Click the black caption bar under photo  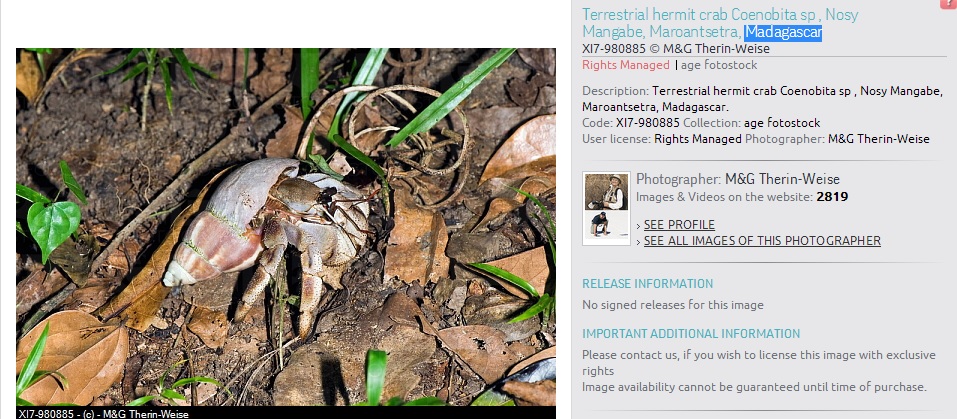pyautogui.click(x=286, y=413)
